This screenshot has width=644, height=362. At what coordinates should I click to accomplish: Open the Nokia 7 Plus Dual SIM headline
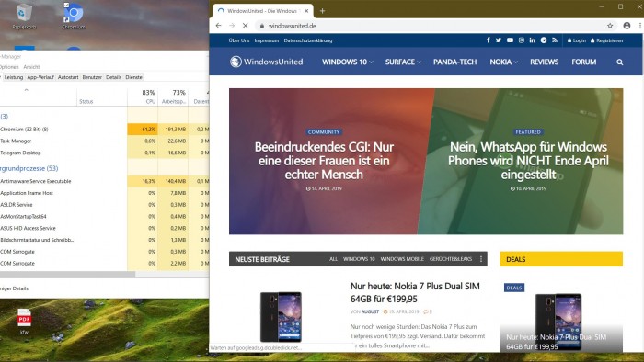tap(415, 292)
